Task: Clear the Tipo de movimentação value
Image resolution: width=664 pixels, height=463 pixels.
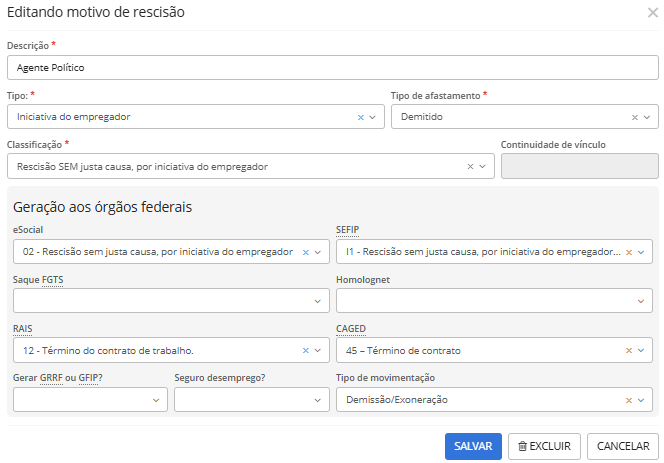Action: pos(629,400)
